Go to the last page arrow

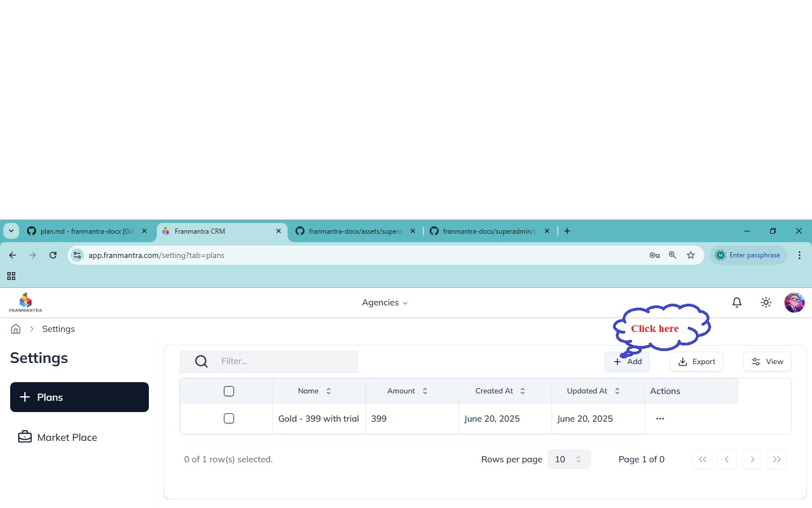pyautogui.click(x=776, y=459)
